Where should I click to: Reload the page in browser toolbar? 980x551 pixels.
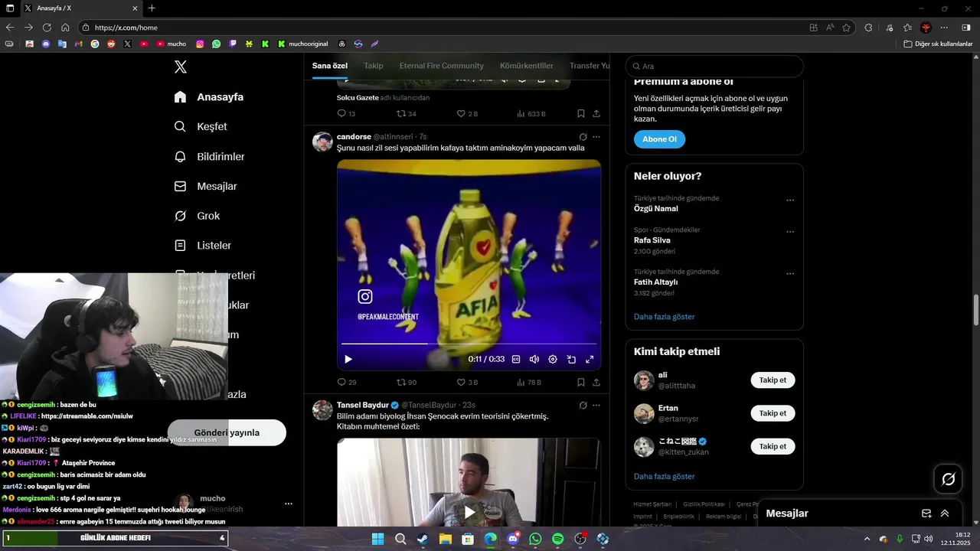pos(47,28)
